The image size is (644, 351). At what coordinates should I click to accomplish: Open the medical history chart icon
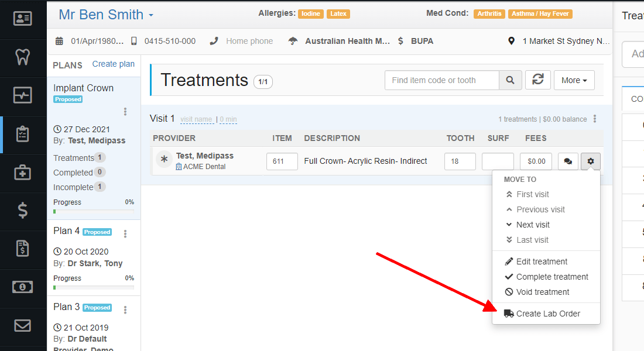click(x=23, y=95)
